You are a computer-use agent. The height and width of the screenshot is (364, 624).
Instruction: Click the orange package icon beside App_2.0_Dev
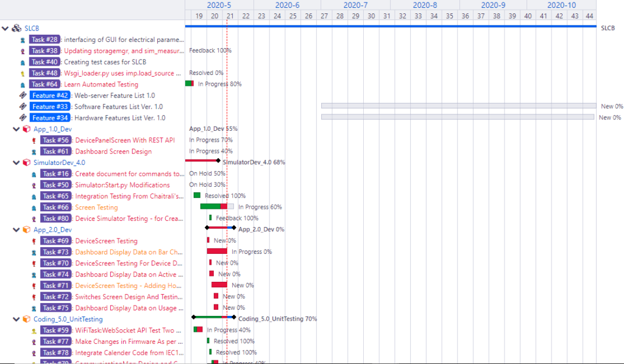coord(26,229)
